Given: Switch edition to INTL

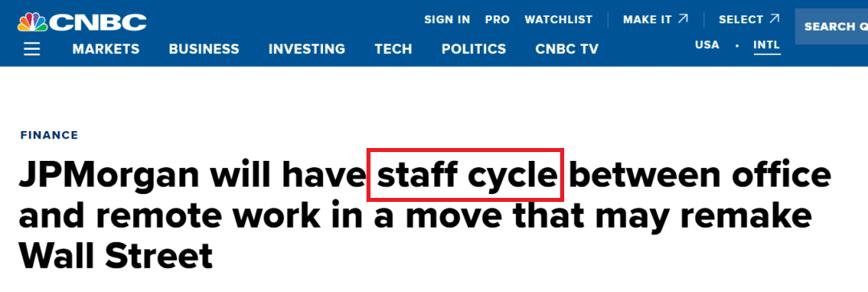Looking at the screenshot, I should pos(767,45).
